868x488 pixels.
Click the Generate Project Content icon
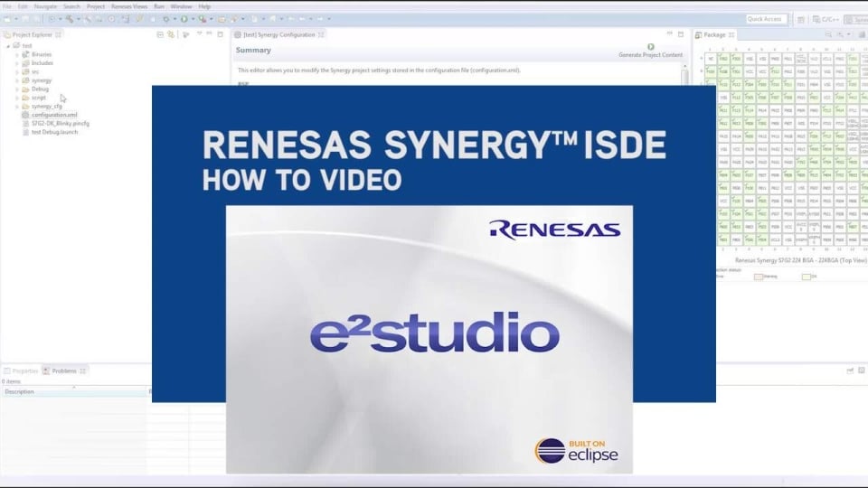pos(651,47)
